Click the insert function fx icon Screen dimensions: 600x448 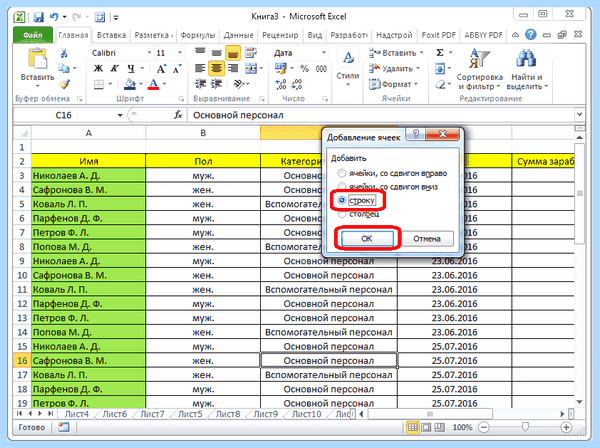point(178,115)
